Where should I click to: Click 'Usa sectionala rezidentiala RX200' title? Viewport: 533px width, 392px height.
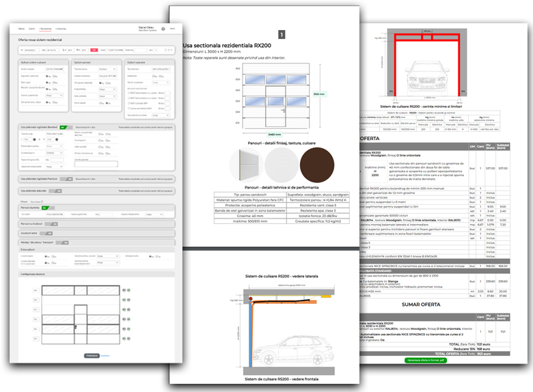click(227, 46)
